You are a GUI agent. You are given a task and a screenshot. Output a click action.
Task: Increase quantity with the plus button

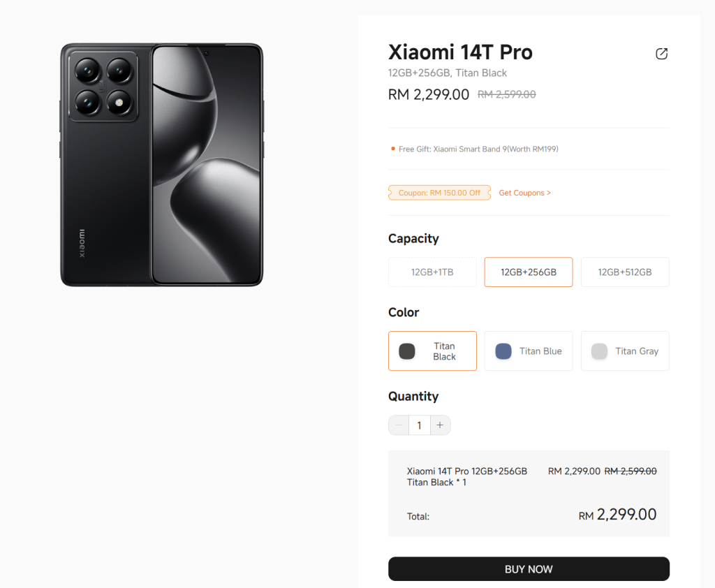[x=440, y=425]
